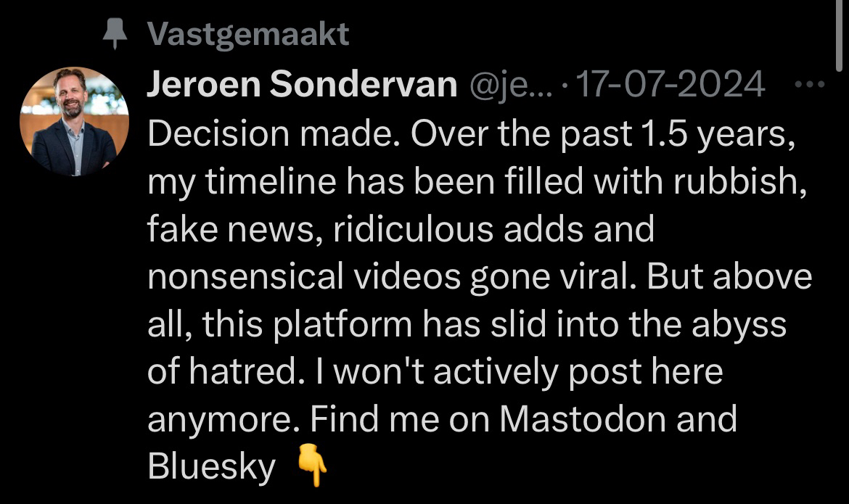Click the pinned post pin icon
This screenshot has height=504, width=849.
point(114,35)
